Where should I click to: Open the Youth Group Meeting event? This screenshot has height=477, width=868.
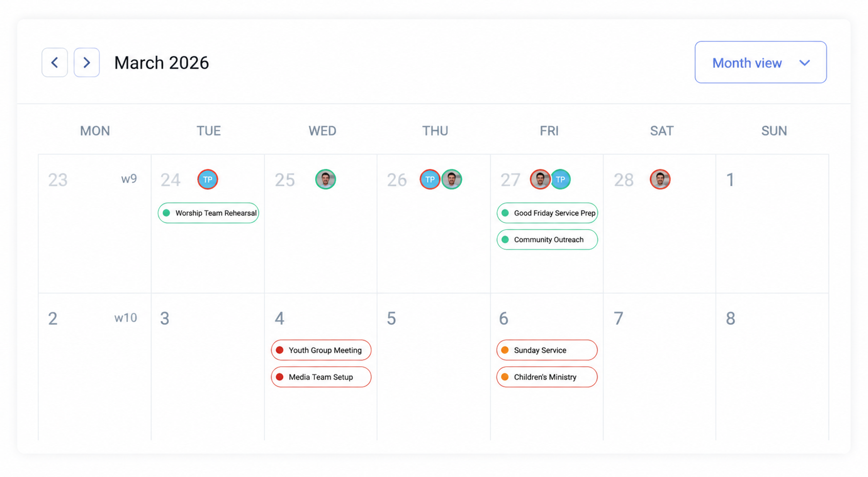pyautogui.click(x=321, y=350)
